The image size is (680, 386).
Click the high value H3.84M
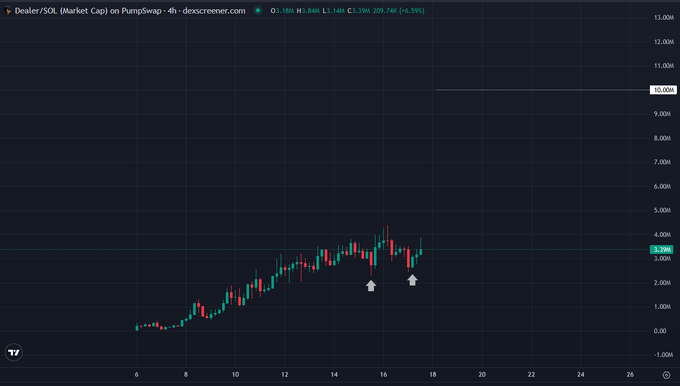308,11
